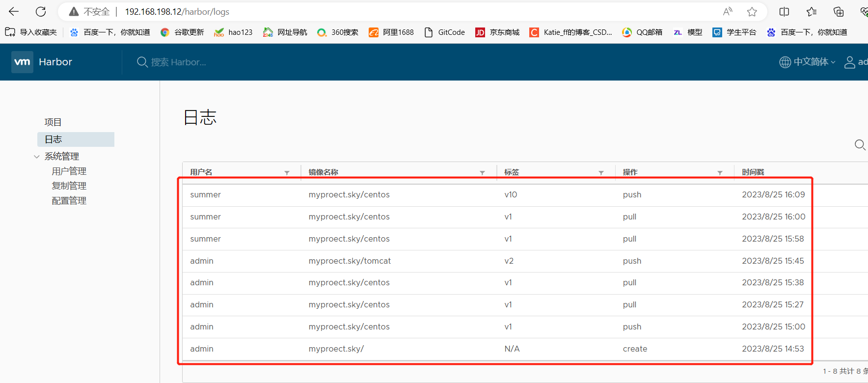The width and height of the screenshot is (868, 383).
Task: Click pull in the 15:38 row
Action: tap(629, 283)
